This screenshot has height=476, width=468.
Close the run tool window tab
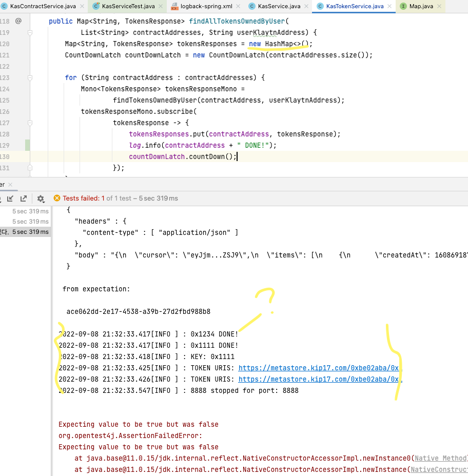10,184
